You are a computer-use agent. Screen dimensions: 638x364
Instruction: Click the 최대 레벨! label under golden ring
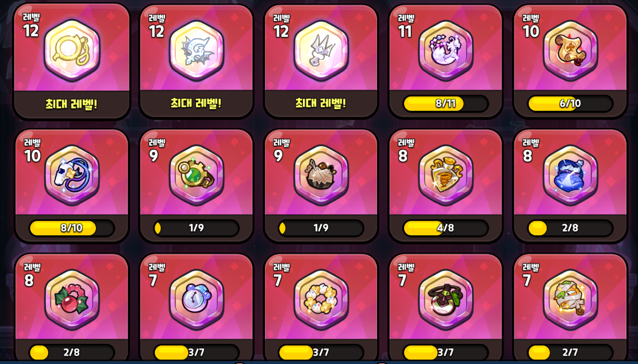pos(72,103)
